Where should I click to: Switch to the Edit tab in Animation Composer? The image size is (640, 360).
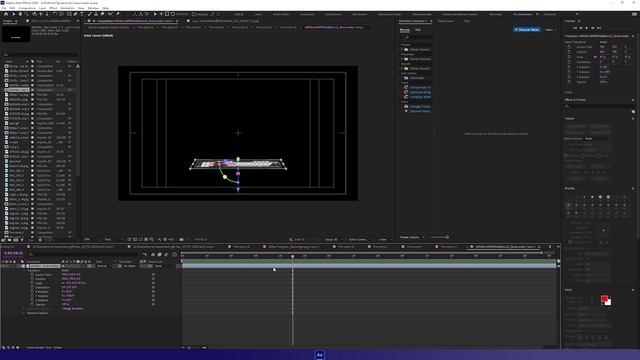[x=418, y=30]
